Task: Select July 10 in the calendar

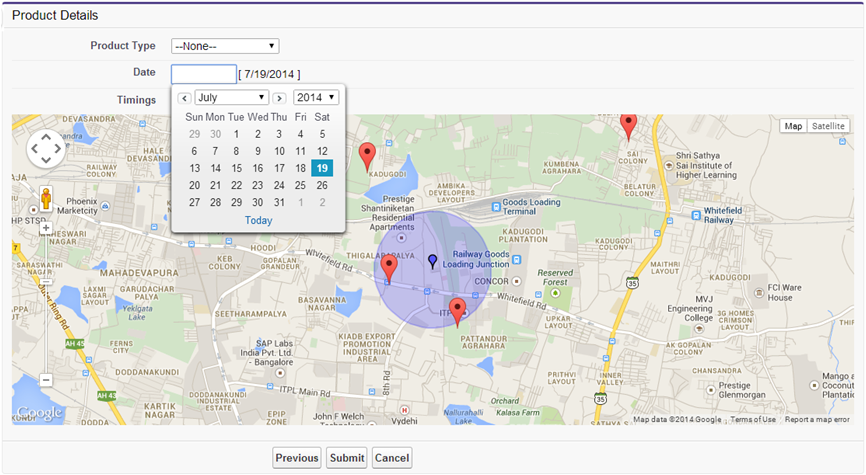Action: [x=279, y=151]
